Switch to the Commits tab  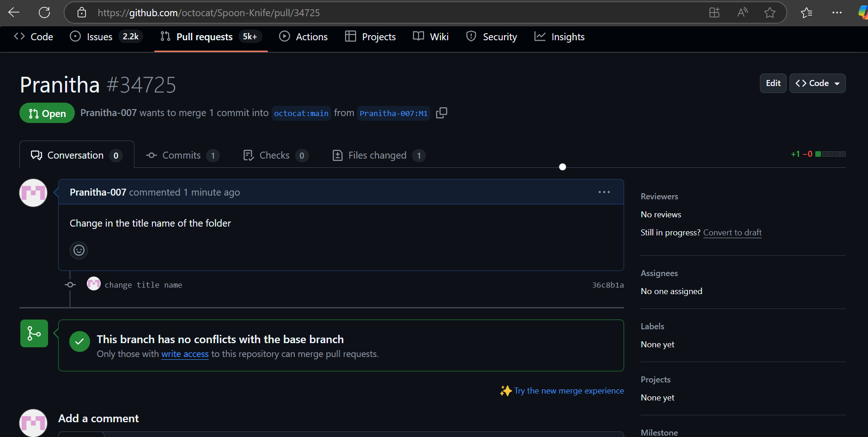point(182,155)
